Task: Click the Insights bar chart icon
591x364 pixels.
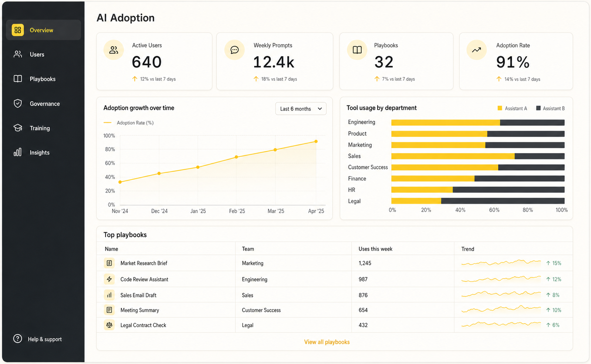Action: pos(17,152)
